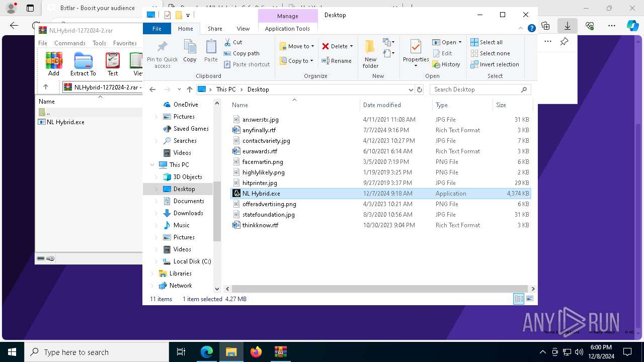644x362 pixels.
Task: Expand the 3D Objects tree node
Action: pos(156,177)
